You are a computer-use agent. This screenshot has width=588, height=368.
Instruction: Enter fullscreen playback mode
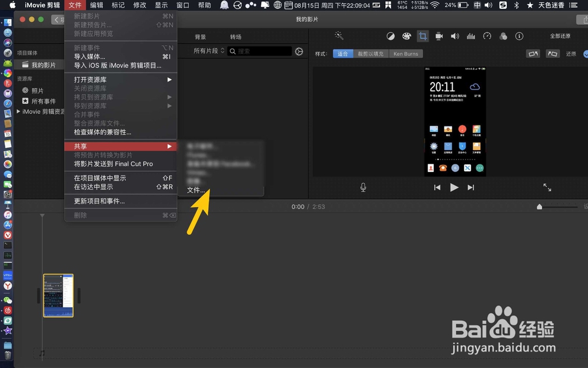[x=547, y=187]
